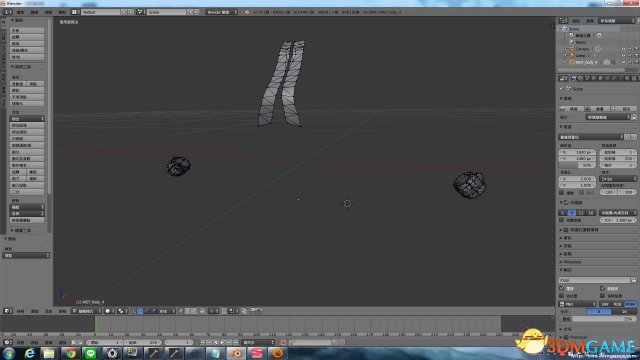
Task: Toggle the anti-aliasing panel checkbox
Action: (566, 202)
